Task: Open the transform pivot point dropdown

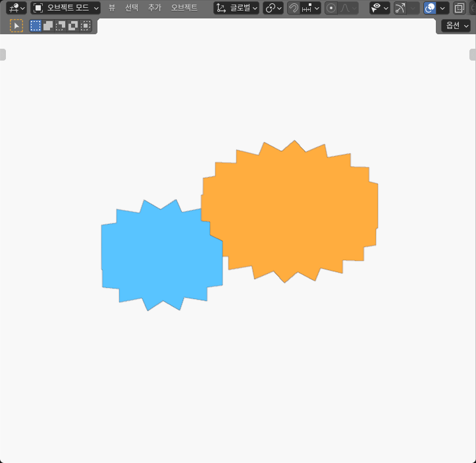Action: coord(273,8)
